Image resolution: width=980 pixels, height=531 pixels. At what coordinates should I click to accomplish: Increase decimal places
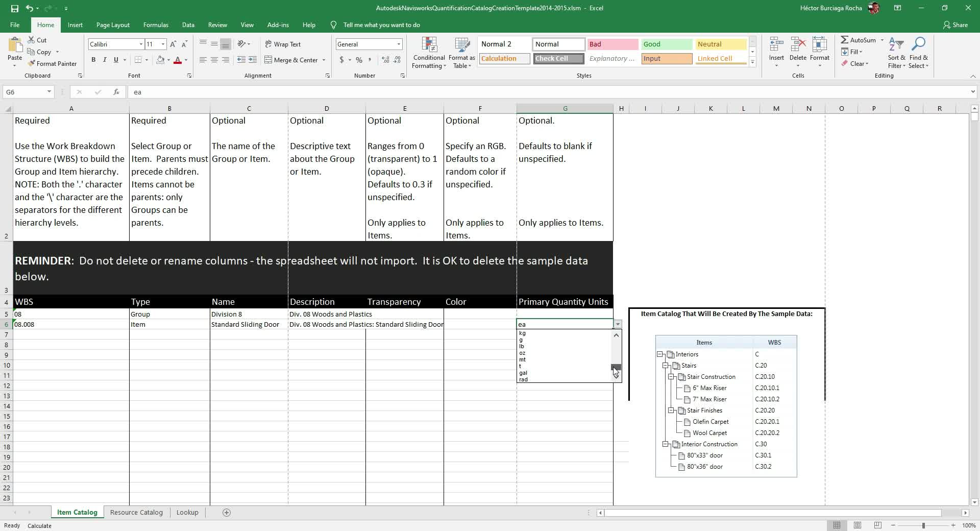pyautogui.click(x=385, y=60)
